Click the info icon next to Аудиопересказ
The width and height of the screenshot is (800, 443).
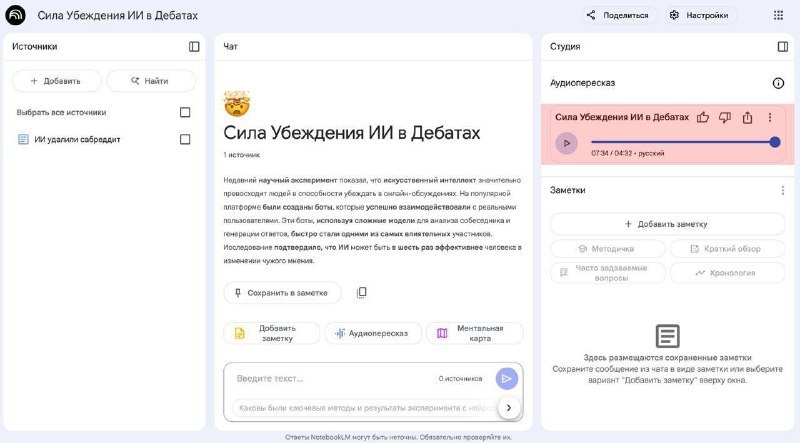(x=778, y=83)
